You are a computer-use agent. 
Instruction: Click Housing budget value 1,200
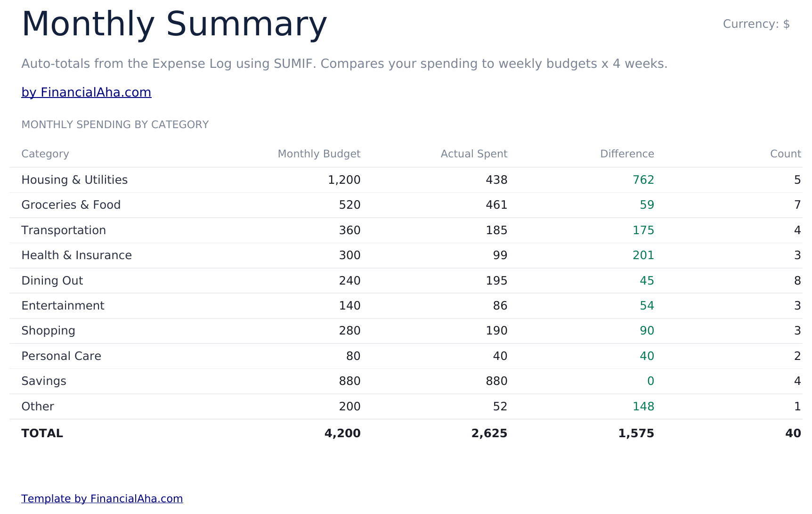click(344, 180)
